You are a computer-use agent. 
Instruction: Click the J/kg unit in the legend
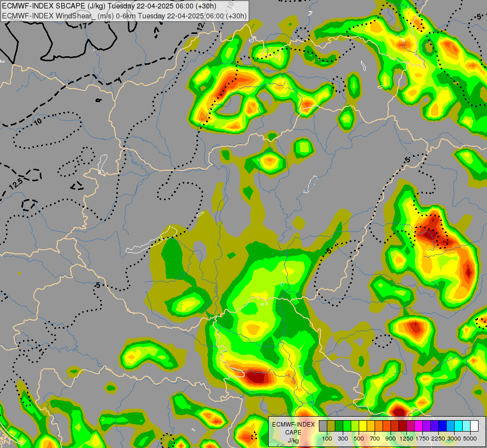pos(293,441)
